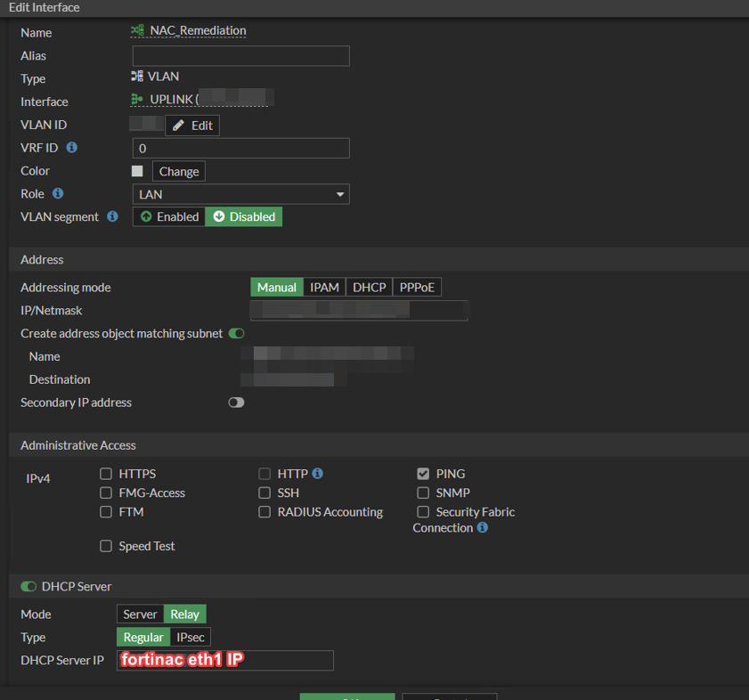The image size is (749, 700).
Task: Click the Disabled button for VLAN segment
Action: (242, 216)
